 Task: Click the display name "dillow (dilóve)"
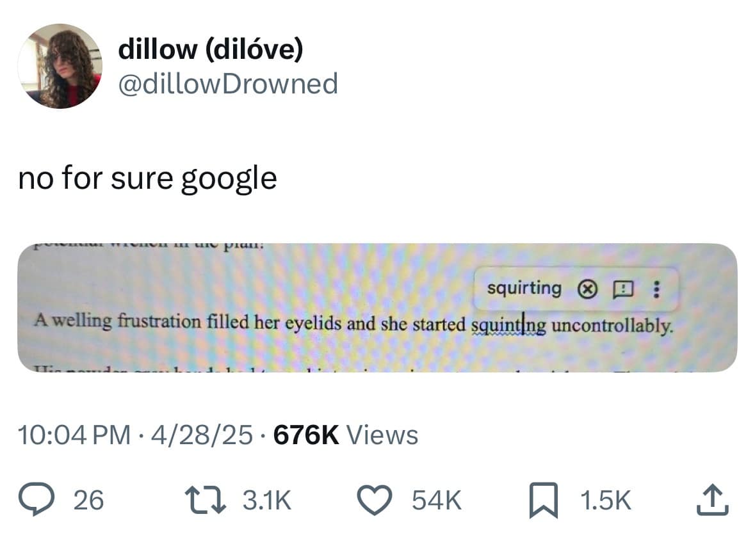212,48
